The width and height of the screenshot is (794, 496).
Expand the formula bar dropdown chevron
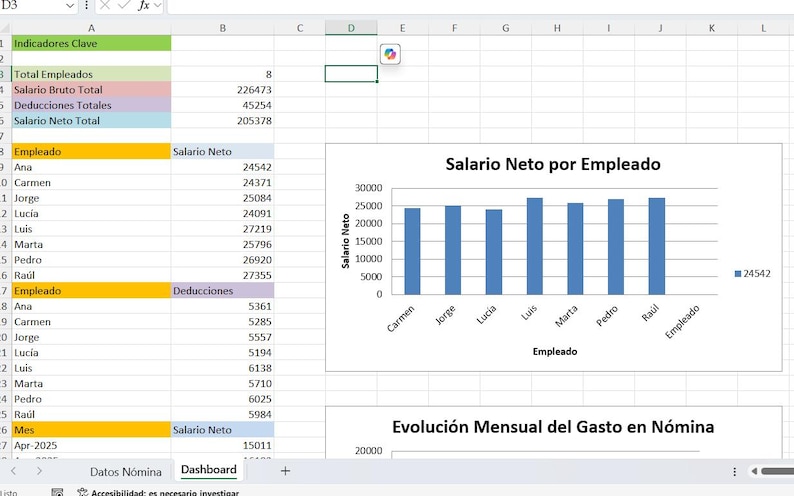point(157,6)
